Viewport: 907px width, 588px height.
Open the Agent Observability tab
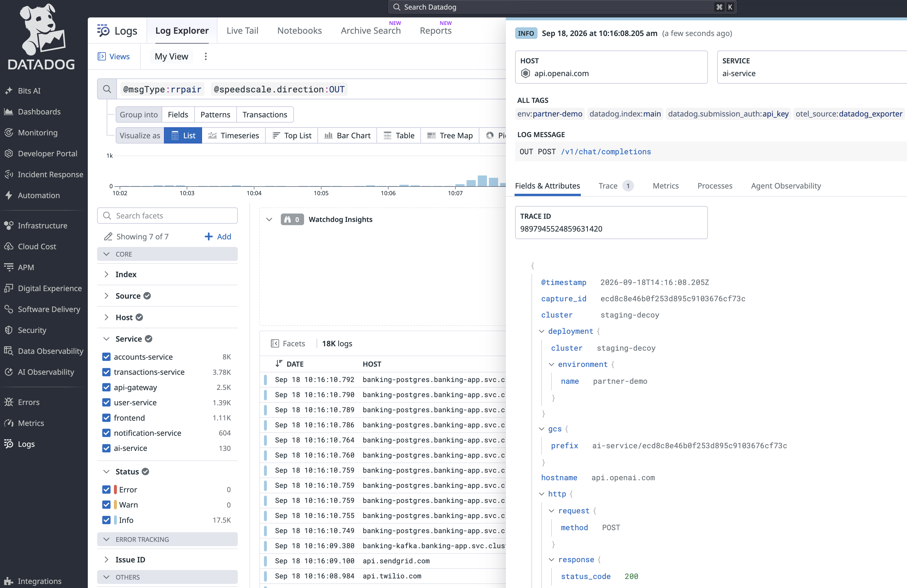(x=786, y=186)
